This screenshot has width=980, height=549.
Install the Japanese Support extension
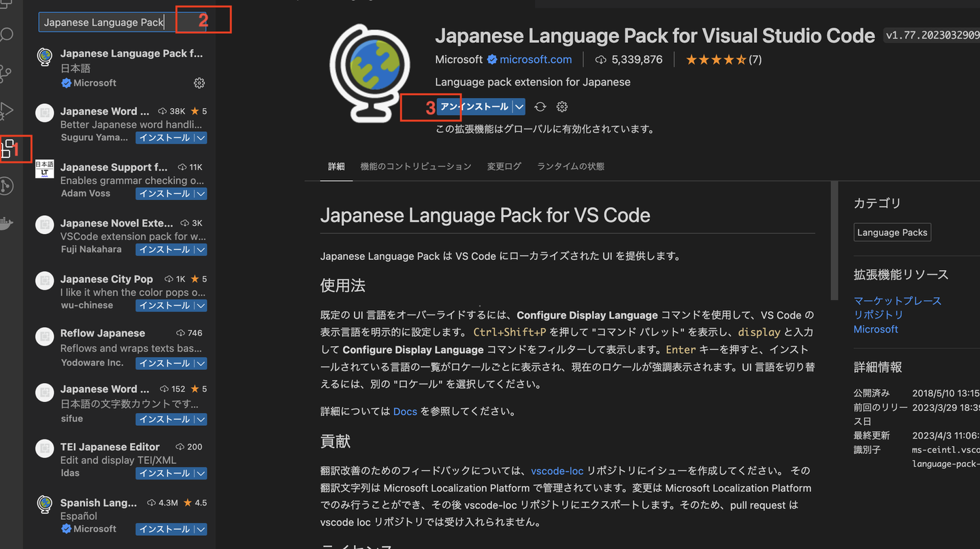coord(165,194)
